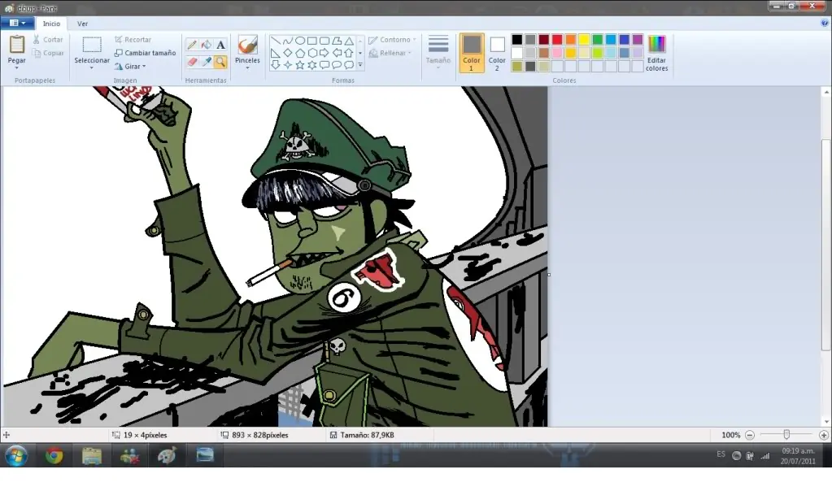
Task: Pick the up arrow shape
Action: click(349, 53)
